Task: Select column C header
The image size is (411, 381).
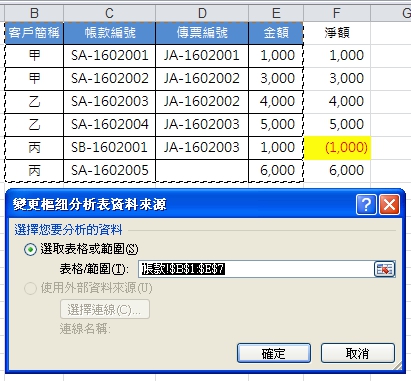Action: (x=109, y=13)
